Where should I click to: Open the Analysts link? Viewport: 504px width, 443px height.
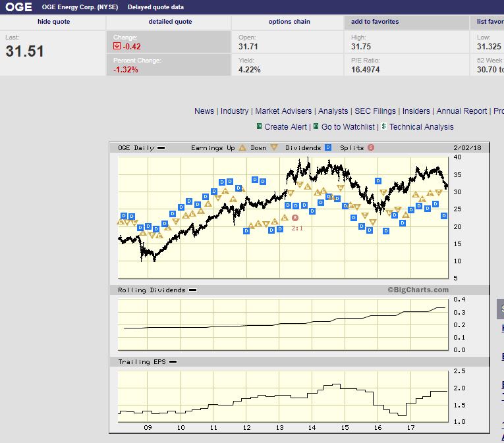(333, 111)
